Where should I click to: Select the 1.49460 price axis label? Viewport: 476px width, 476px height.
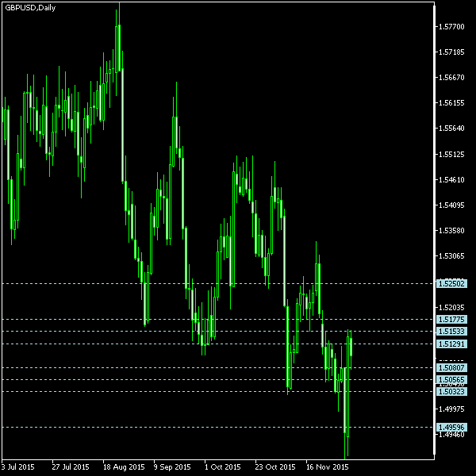(451, 435)
